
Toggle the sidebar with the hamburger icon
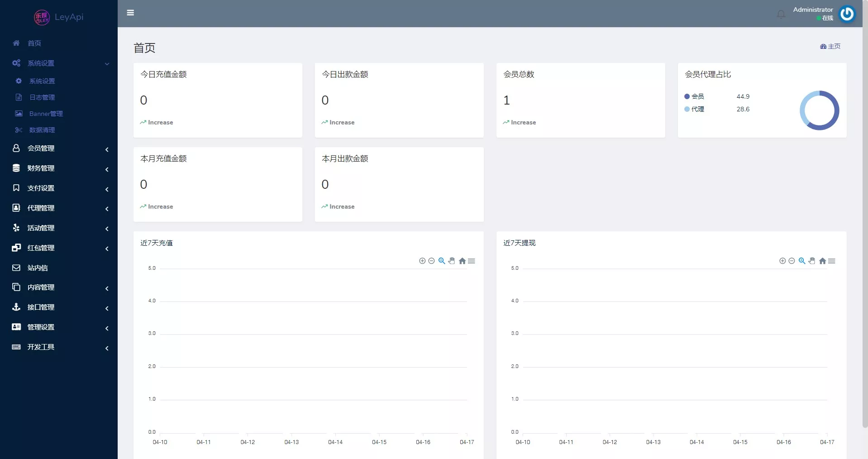131,13
